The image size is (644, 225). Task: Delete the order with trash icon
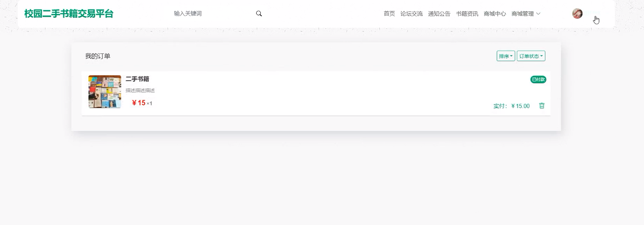542,106
